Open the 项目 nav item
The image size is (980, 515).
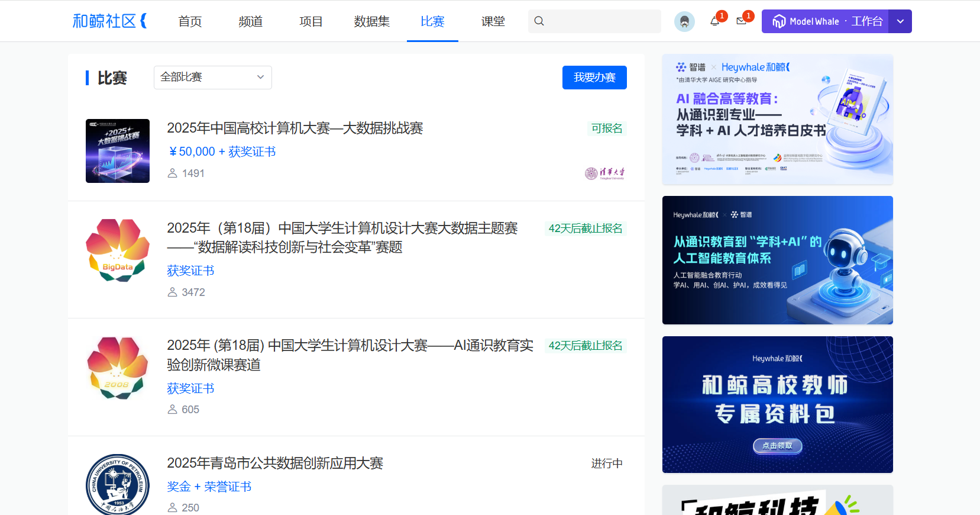[x=311, y=21]
